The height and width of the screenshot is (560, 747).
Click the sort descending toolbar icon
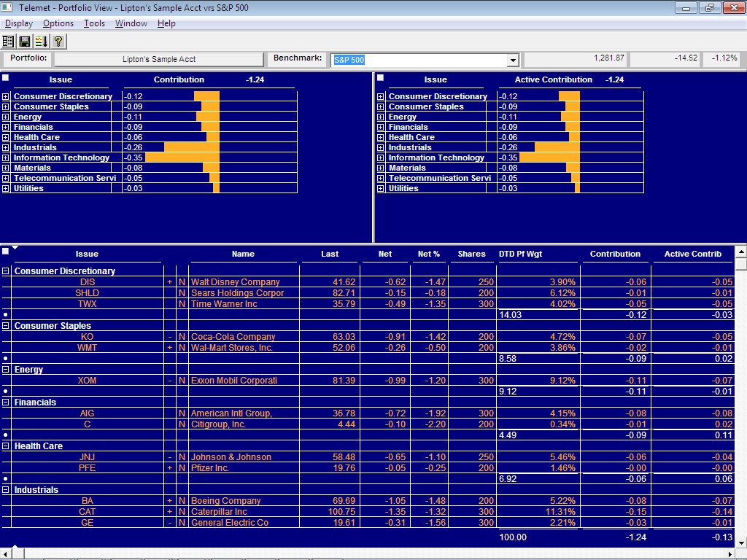(x=42, y=42)
